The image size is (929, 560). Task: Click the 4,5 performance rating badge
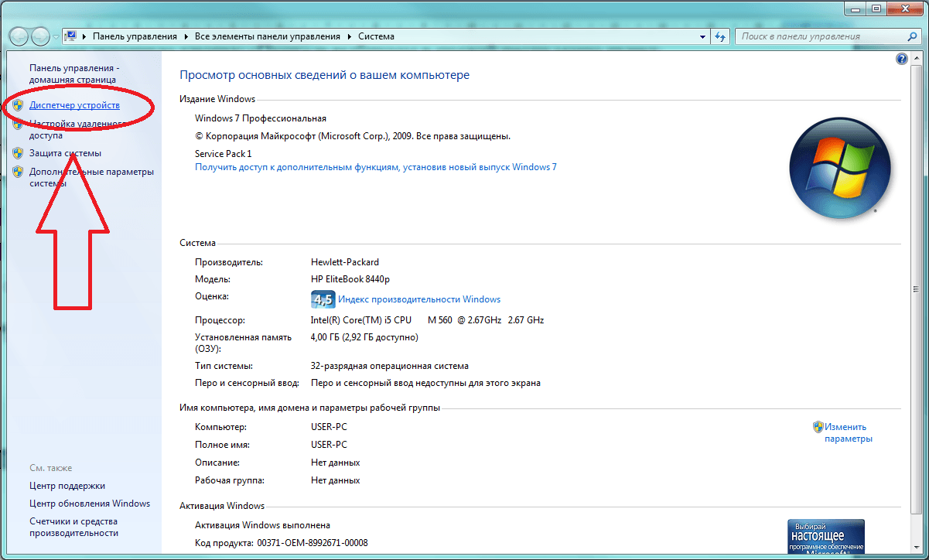pos(323,299)
